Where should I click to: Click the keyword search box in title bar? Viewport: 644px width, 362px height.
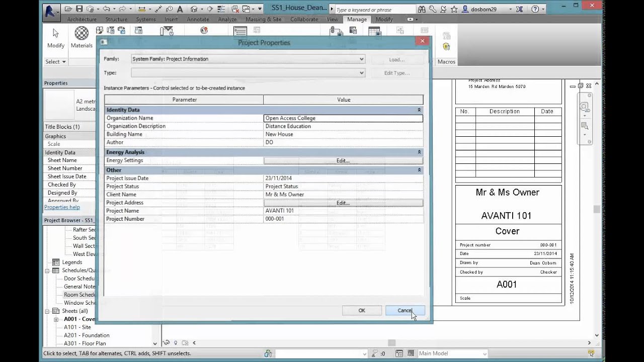point(375,10)
